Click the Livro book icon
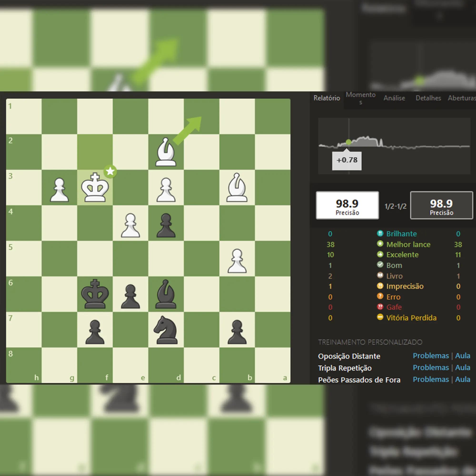476x476 pixels. click(380, 275)
